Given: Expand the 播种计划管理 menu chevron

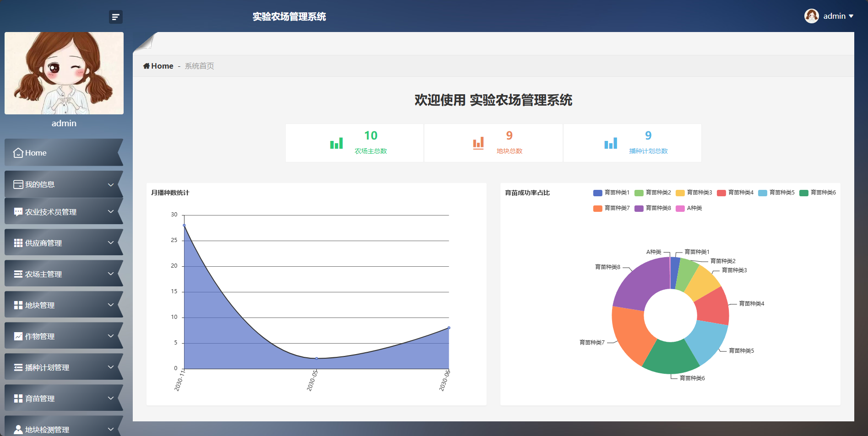Looking at the screenshot, I should [x=111, y=367].
